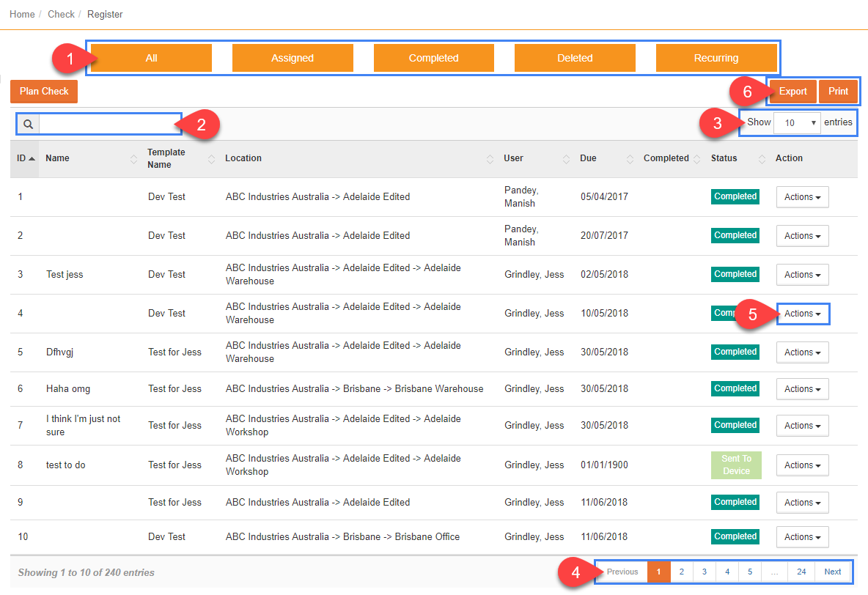Sort using Template Name column chevron

click(x=211, y=158)
